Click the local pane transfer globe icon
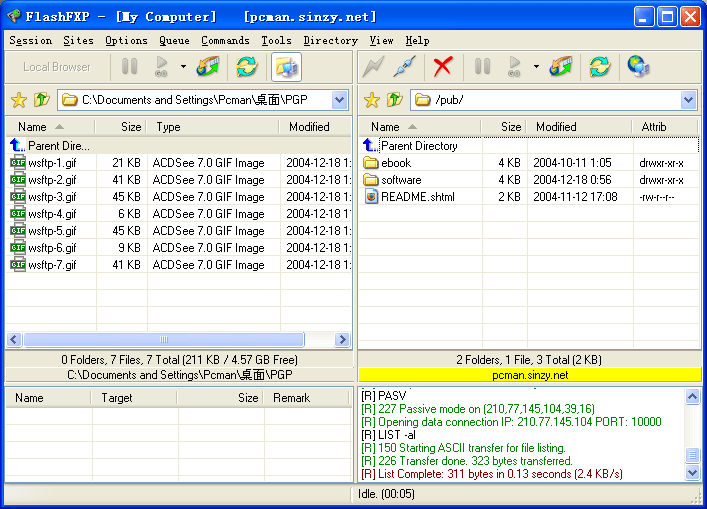Image resolution: width=707 pixels, height=509 pixels. (208, 67)
